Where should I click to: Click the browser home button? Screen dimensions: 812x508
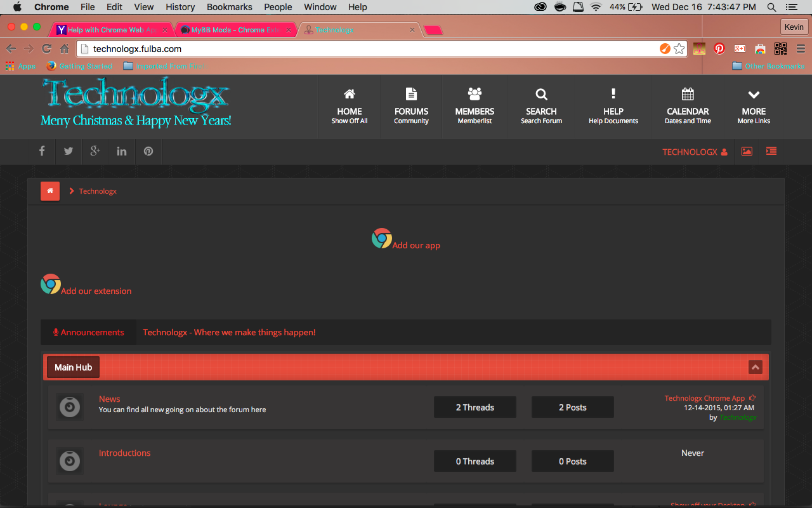coord(64,49)
